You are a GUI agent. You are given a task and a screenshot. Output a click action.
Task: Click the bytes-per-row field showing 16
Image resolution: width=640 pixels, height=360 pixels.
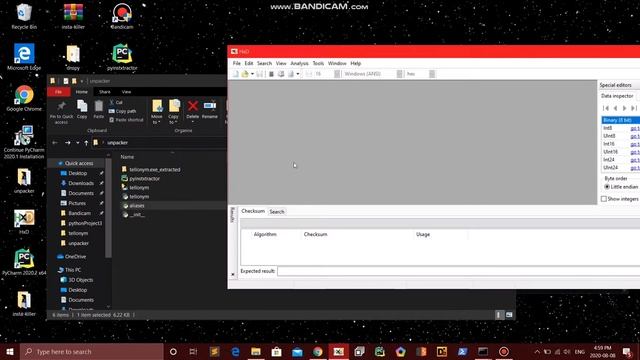pyautogui.click(x=325, y=74)
